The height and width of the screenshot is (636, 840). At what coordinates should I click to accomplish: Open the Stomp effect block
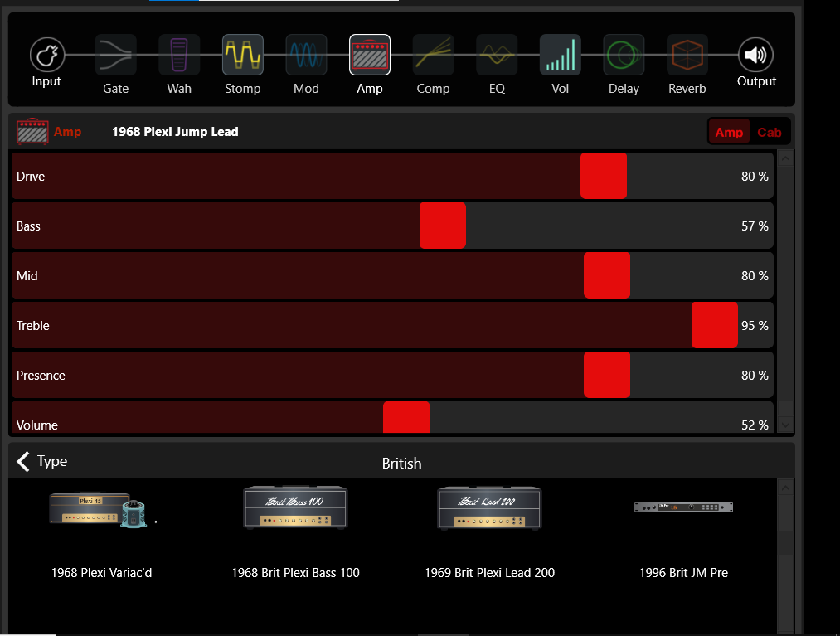click(243, 56)
